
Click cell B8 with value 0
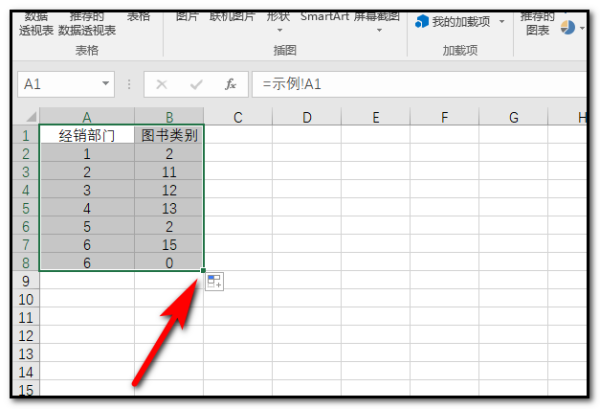[169, 262]
